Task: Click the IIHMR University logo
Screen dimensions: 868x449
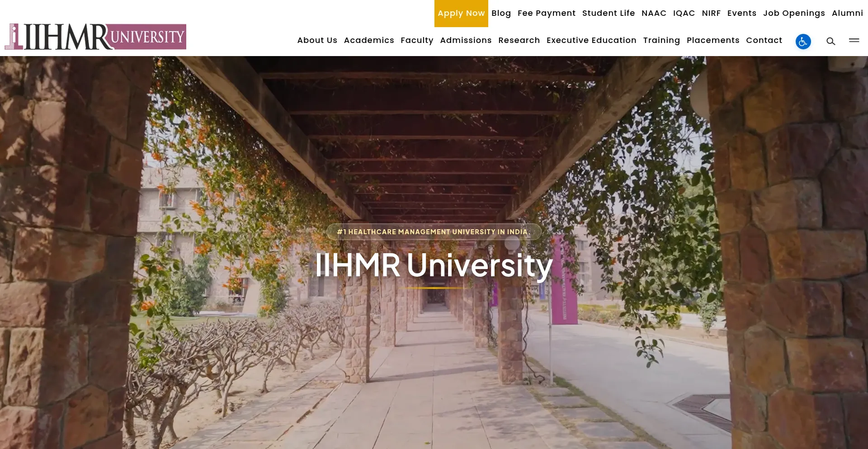Action: pyautogui.click(x=95, y=37)
